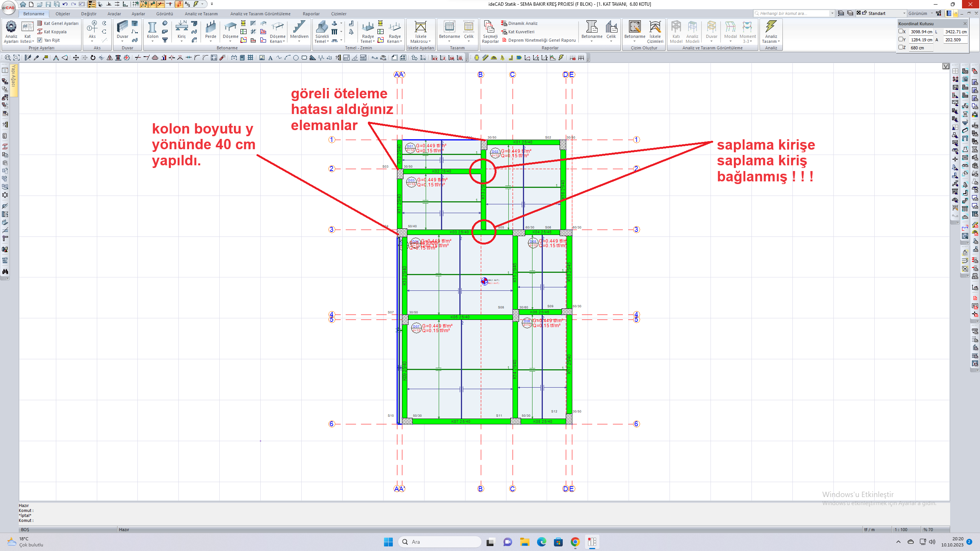Open İskele Makrosu tool

[x=420, y=32]
